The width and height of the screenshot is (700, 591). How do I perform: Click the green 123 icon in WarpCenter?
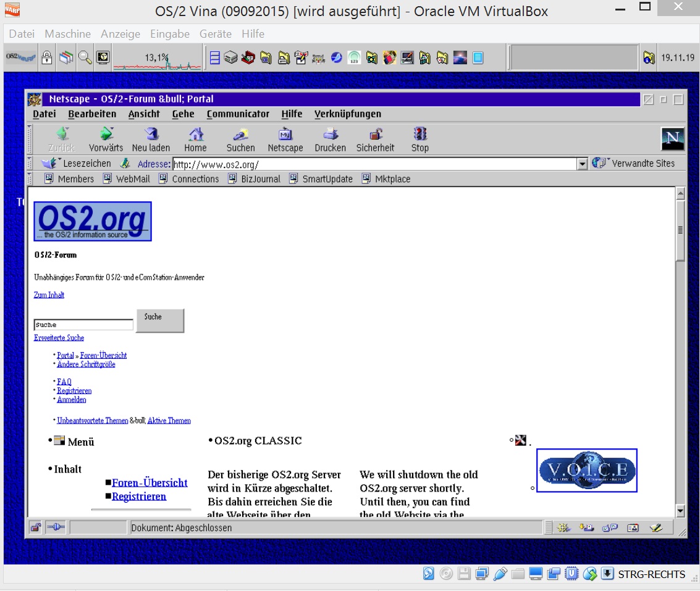click(x=354, y=57)
